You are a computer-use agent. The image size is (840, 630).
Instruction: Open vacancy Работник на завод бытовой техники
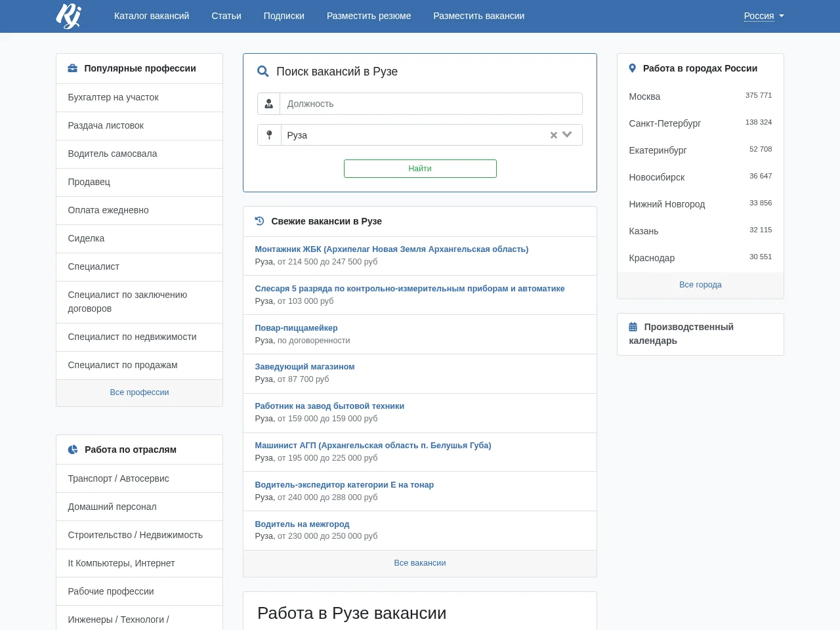pyautogui.click(x=329, y=406)
